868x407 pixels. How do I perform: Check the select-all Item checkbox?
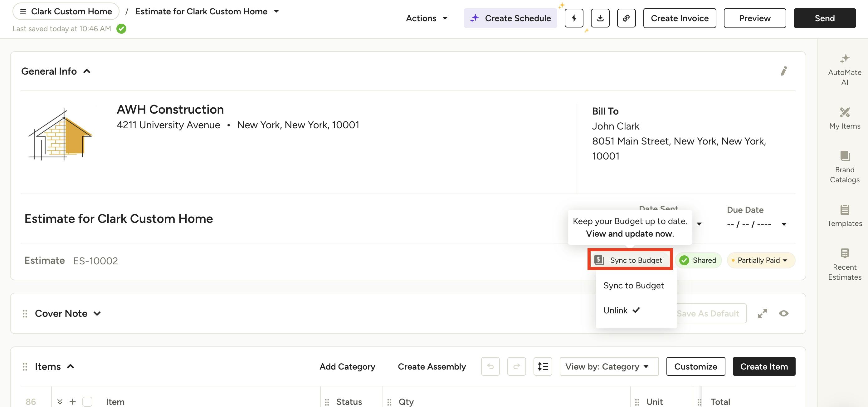87,401
